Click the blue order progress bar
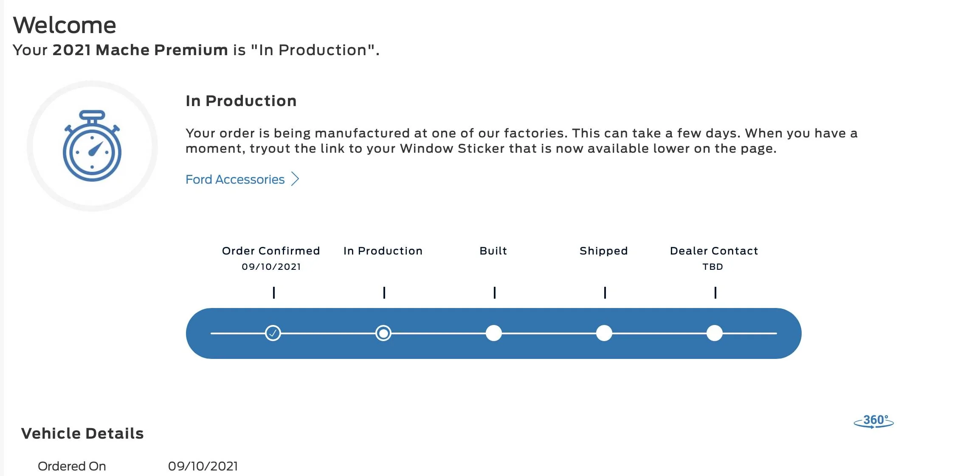This screenshot has width=980, height=476. pos(494,333)
